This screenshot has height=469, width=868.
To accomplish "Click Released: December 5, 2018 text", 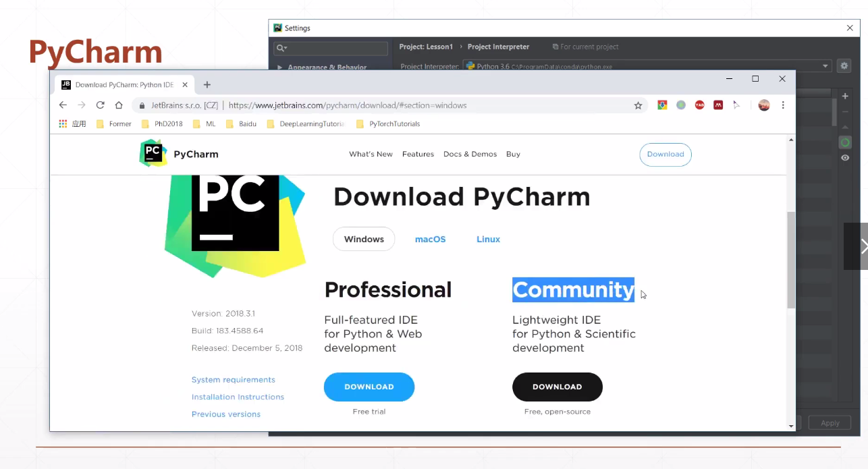I will [x=247, y=348].
